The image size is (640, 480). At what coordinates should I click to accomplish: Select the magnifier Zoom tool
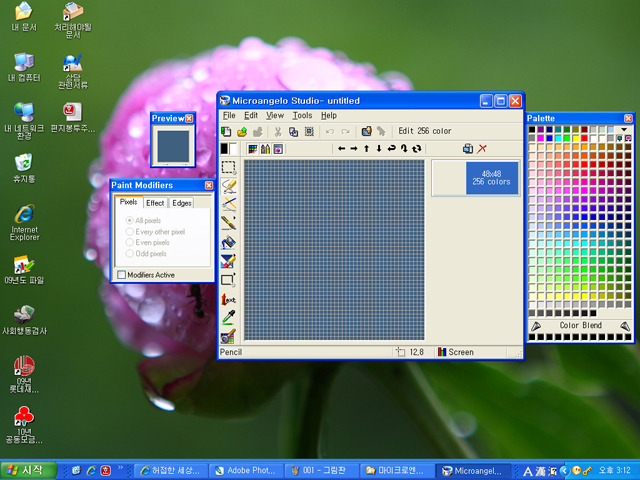229,336
